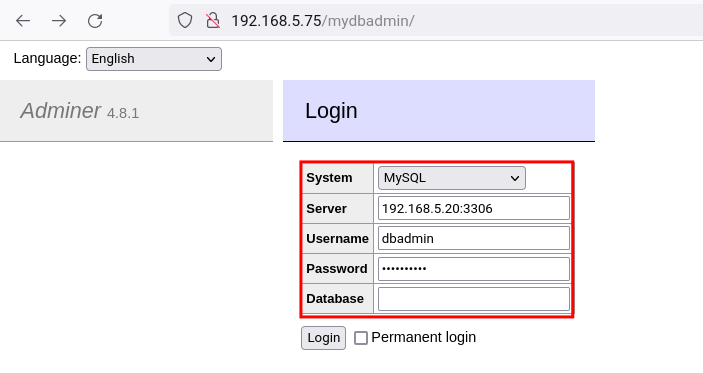Click the "Username" row label
703x373 pixels.
coord(337,239)
